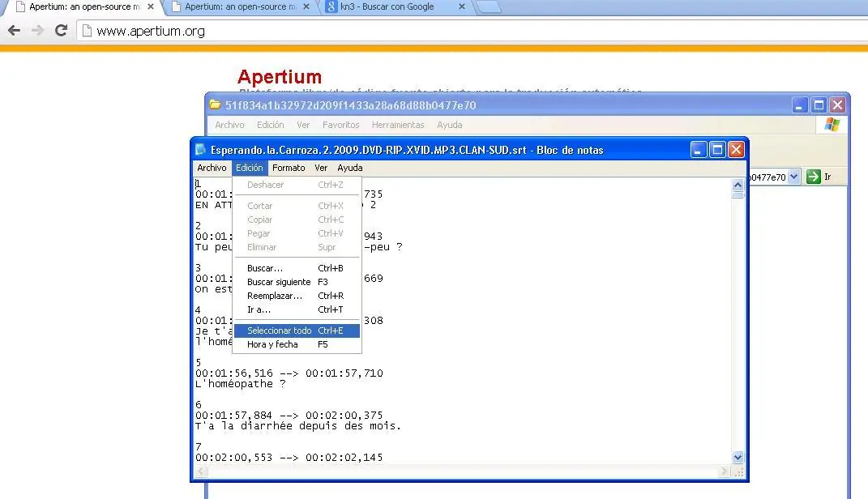Click the browser back navigation arrow
Screen dimensions: 868x499
14,30
